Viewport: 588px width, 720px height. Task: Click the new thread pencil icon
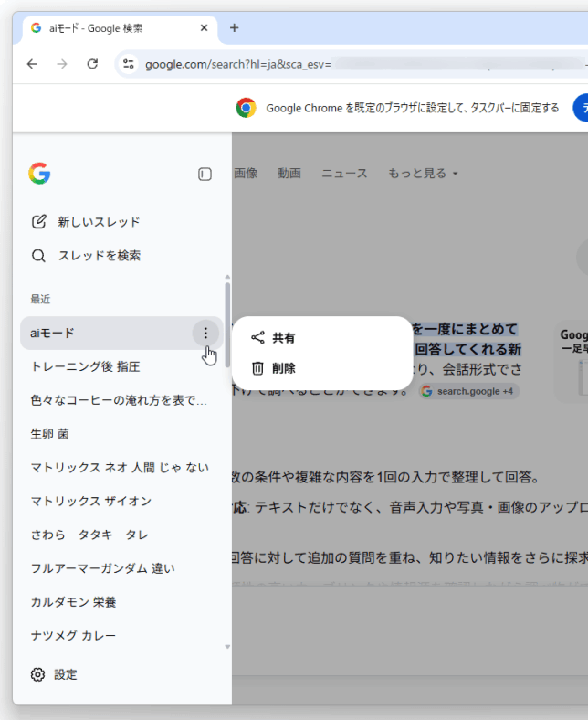[x=38, y=222]
